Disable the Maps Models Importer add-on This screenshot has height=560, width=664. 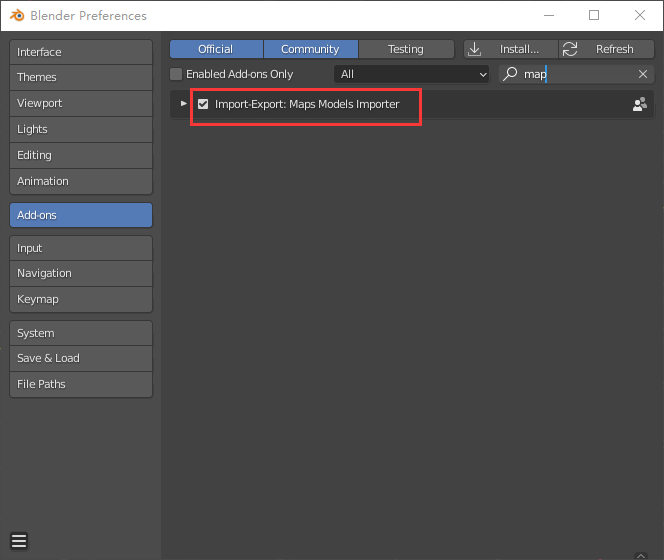203,104
